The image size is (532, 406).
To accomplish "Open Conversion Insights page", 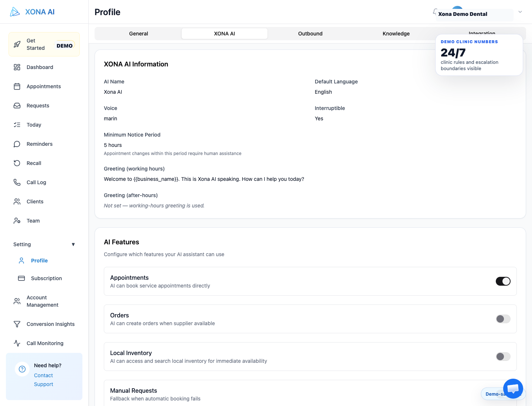I will [44, 324].
